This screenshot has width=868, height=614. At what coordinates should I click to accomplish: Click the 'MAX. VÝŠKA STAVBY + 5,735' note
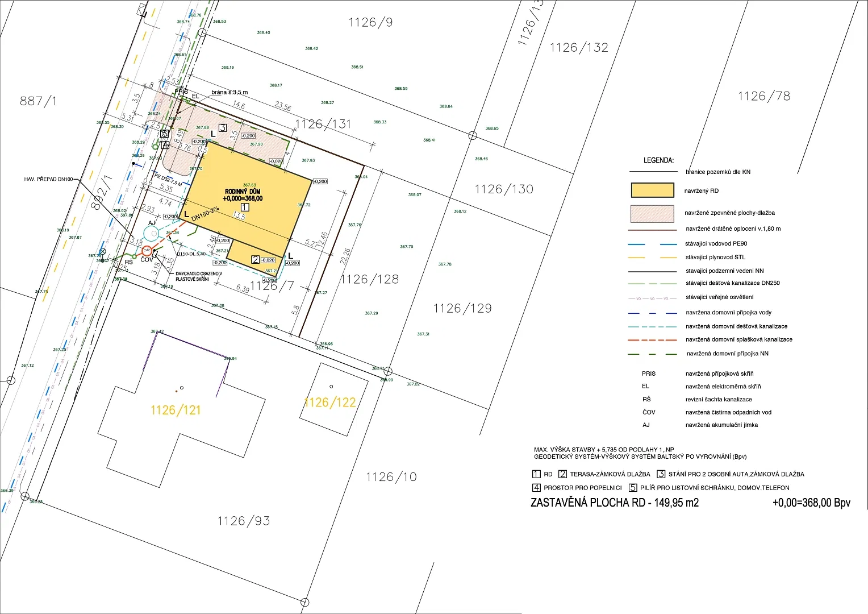603,450
